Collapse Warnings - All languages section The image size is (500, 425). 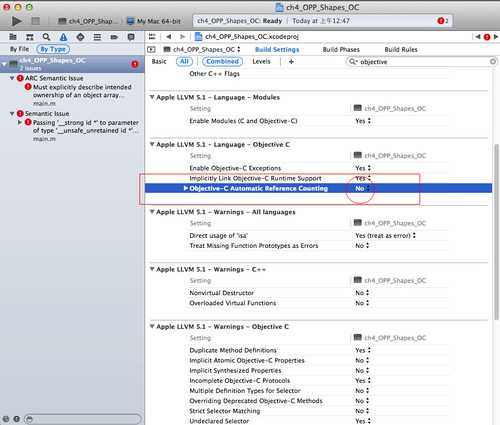tap(152, 212)
